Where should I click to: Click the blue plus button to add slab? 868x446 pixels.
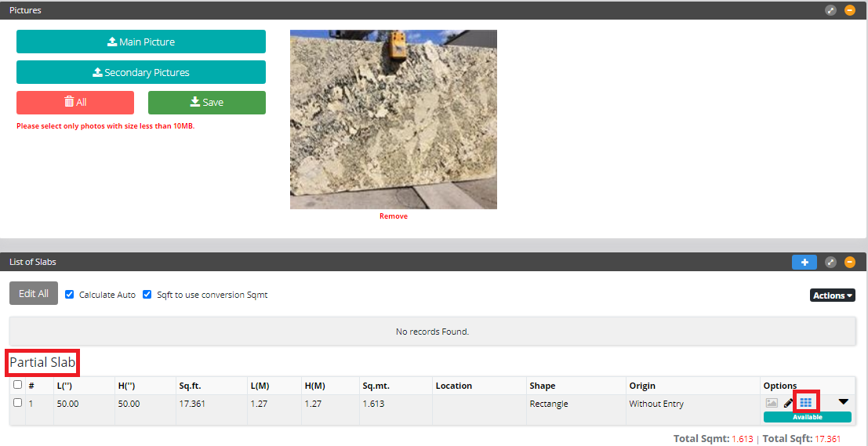804,262
